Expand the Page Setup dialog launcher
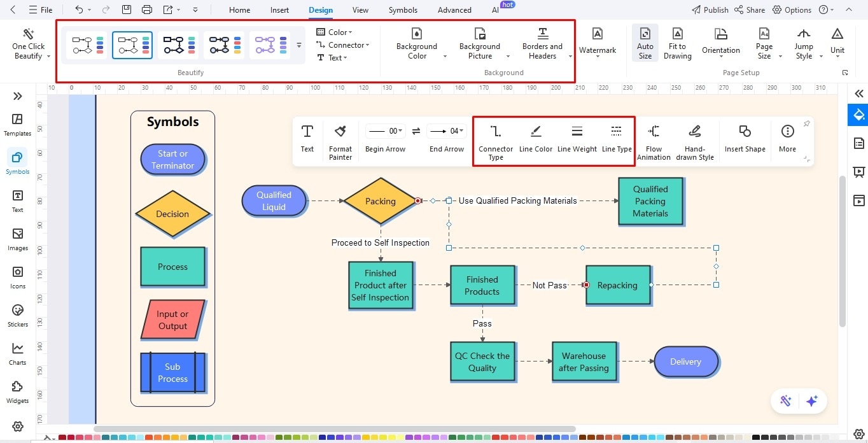 click(845, 73)
